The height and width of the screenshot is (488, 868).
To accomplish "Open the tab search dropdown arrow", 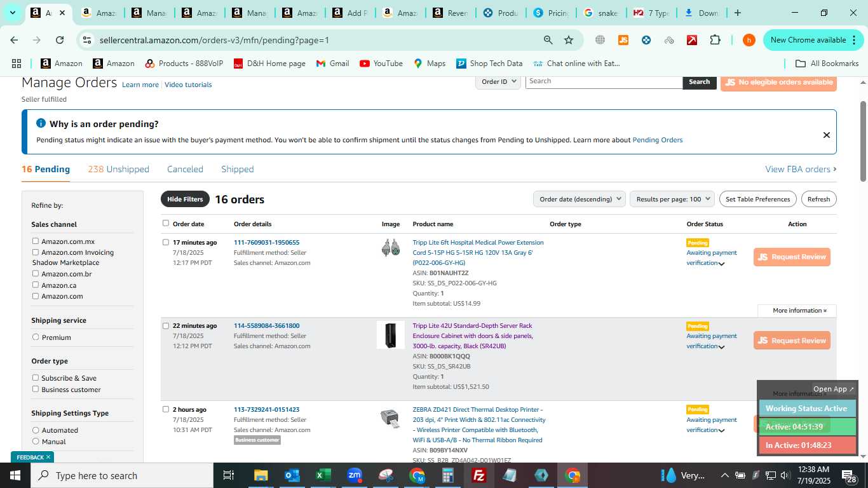I will click(12, 13).
